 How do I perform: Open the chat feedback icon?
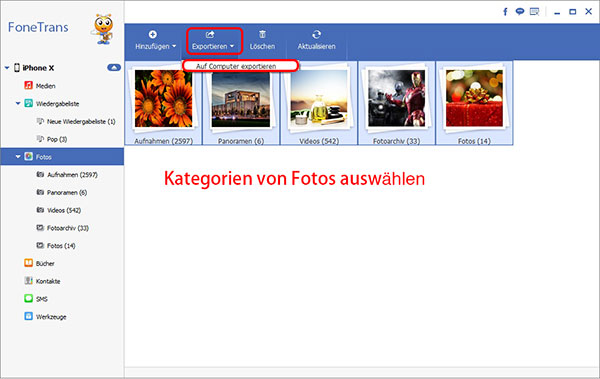coord(520,11)
